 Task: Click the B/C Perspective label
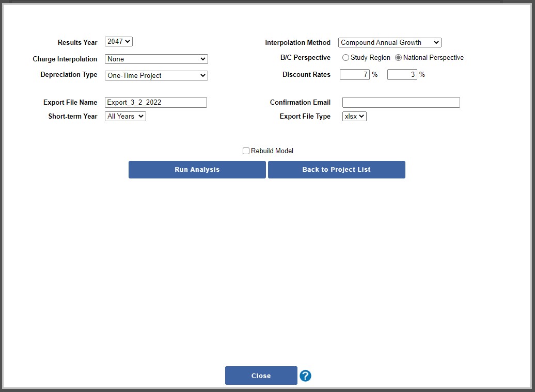[305, 58]
